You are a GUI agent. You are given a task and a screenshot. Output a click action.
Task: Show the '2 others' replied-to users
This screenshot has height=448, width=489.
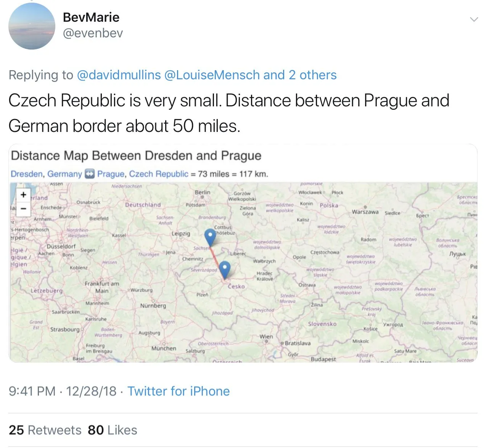312,75
